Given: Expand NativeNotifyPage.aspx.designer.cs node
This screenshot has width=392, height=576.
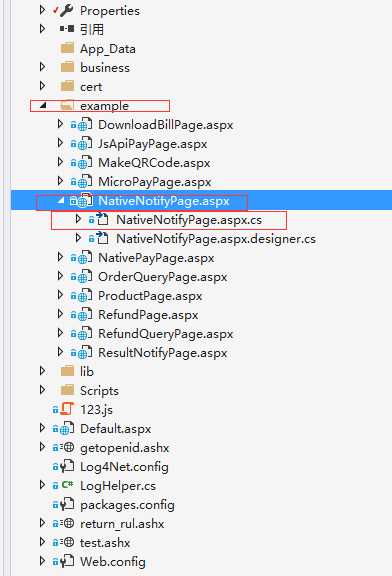Looking at the screenshot, I should [78, 238].
